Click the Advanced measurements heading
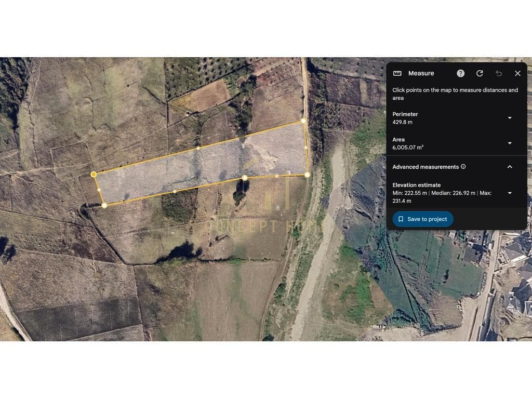The height and width of the screenshot is (399, 532). [x=425, y=167]
